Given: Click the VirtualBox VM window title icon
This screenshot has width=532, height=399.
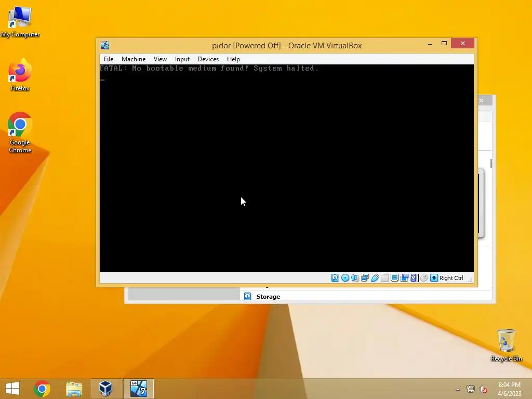Looking at the screenshot, I should pyautogui.click(x=105, y=45).
